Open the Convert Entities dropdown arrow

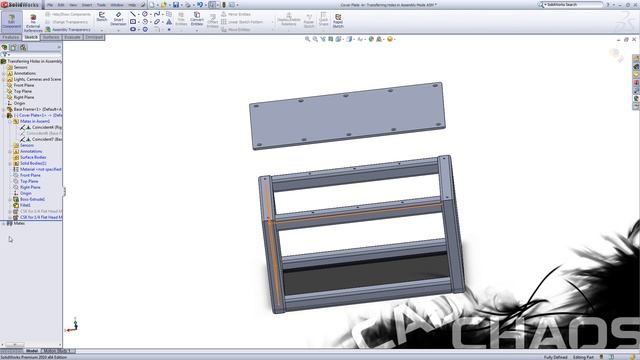[x=197, y=30]
